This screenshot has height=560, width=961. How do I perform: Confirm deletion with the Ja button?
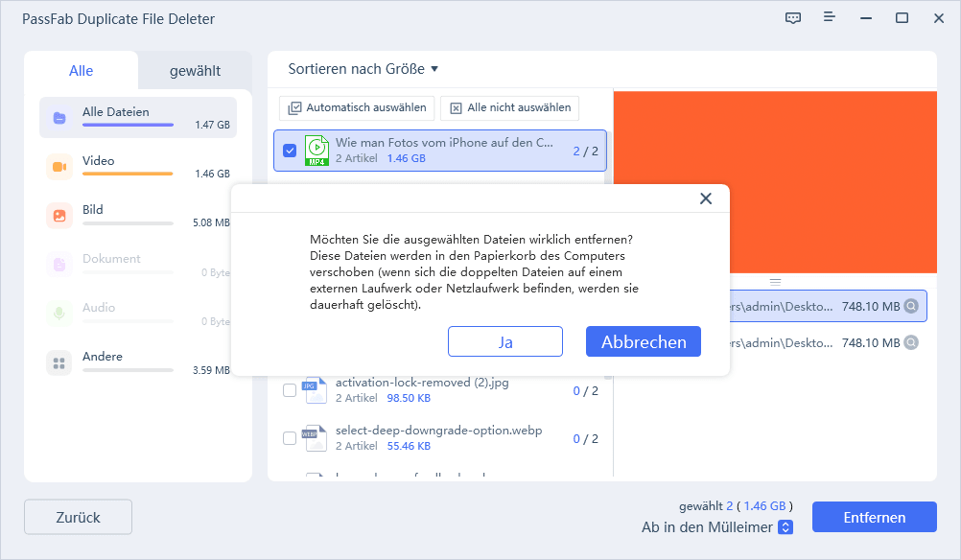(x=504, y=341)
